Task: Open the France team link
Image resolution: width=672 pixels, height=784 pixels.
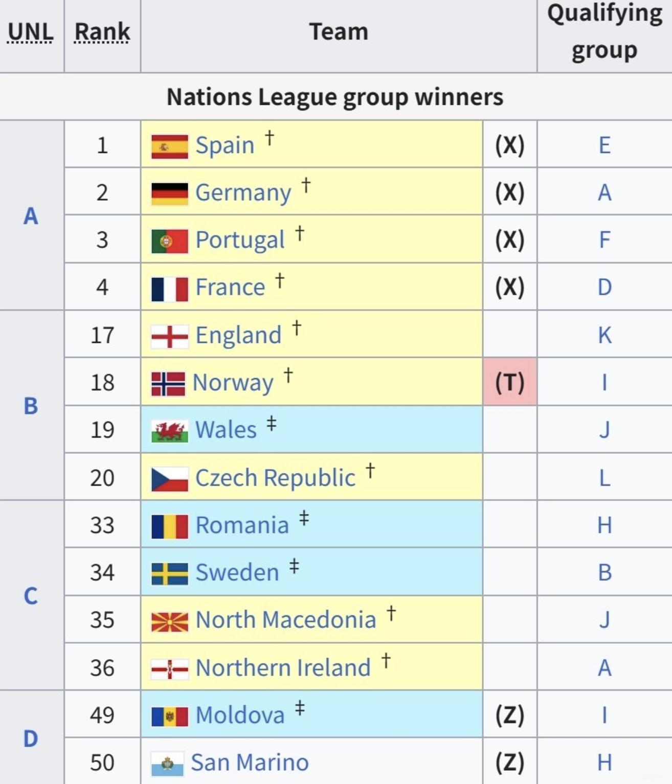Action: [x=230, y=287]
